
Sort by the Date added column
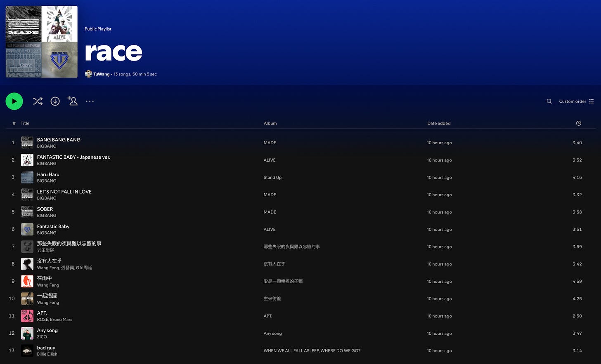click(x=439, y=123)
